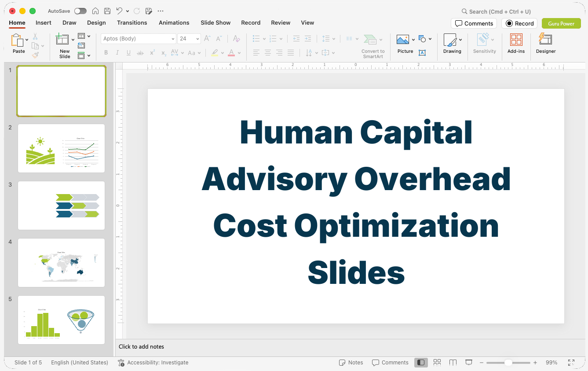Click Accessibility: Investigate in status bar
The height and width of the screenshot is (371, 588).
click(153, 363)
